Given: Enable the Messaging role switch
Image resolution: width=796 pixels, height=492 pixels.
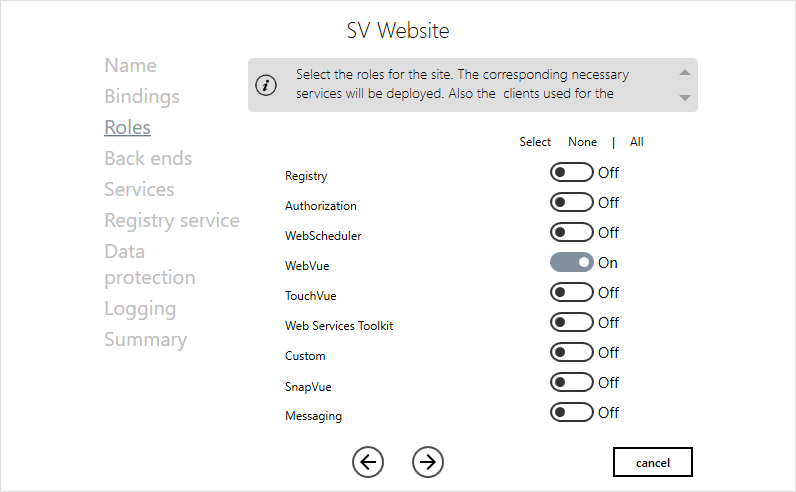Looking at the screenshot, I should 571,413.
